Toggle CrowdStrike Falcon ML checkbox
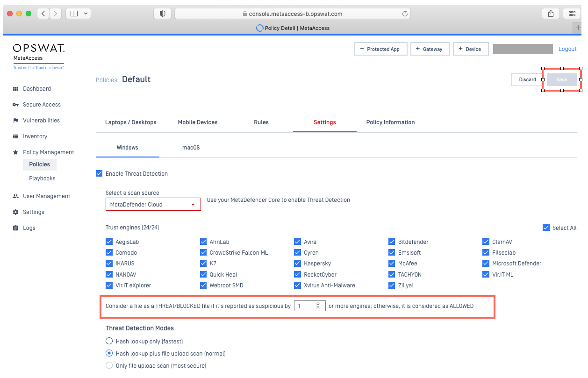This screenshot has height=378, width=588. pos(203,253)
